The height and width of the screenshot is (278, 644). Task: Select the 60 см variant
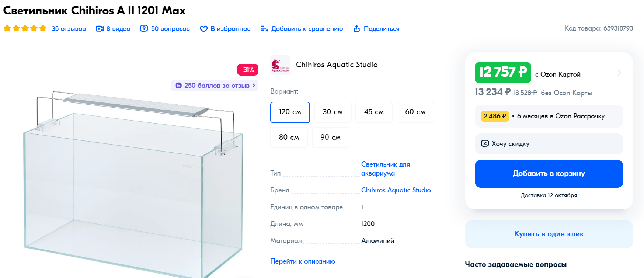415,112
